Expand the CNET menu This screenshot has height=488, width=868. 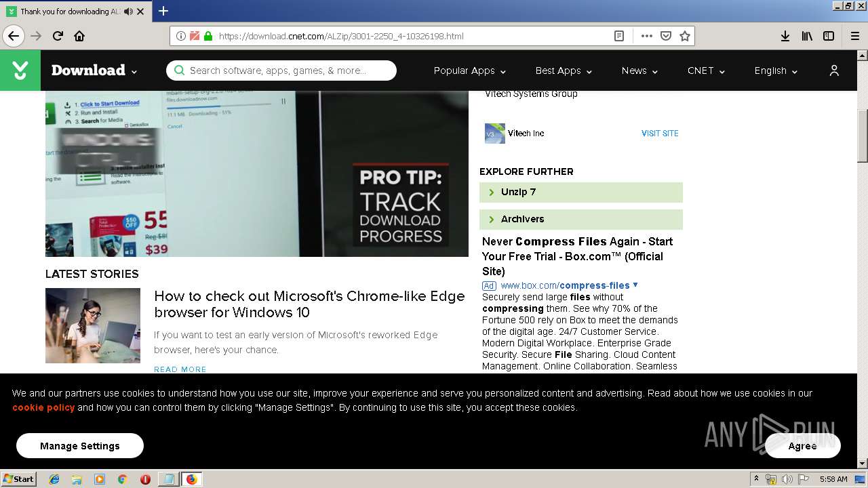(x=706, y=70)
